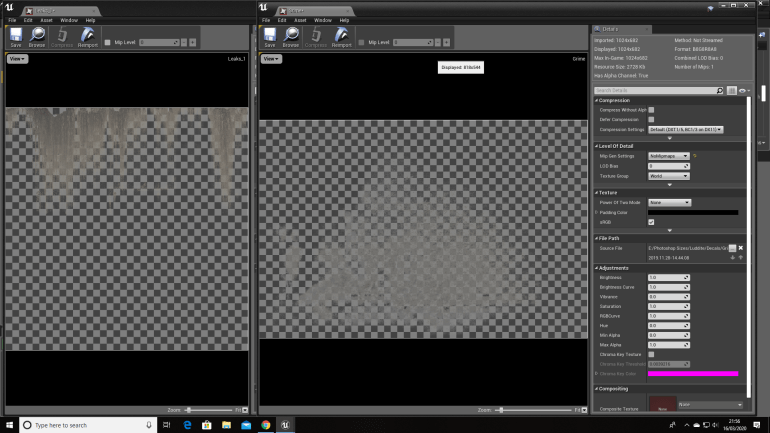
Task: Open Help menu in Grime editor
Action: 344,20
